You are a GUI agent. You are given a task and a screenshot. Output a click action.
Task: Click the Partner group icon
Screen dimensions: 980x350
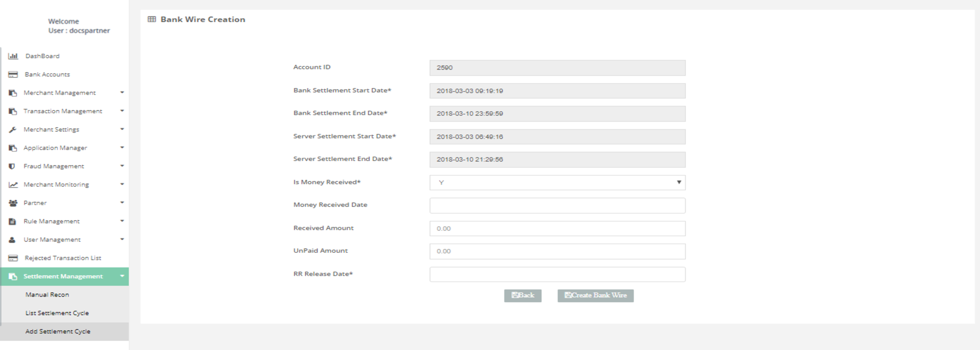pyautogui.click(x=13, y=203)
